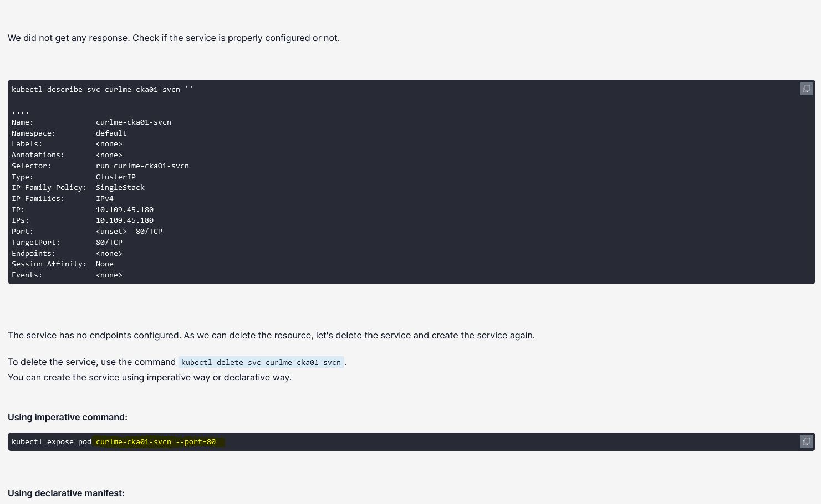Click the TargetPort 80/TCP value

pyautogui.click(x=109, y=243)
